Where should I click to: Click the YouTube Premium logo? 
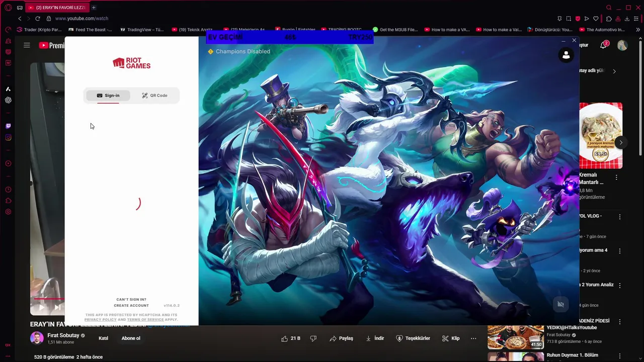51,45
